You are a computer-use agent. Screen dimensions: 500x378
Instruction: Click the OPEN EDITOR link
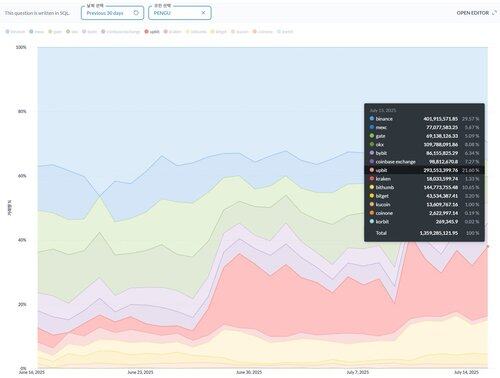click(473, 13)
